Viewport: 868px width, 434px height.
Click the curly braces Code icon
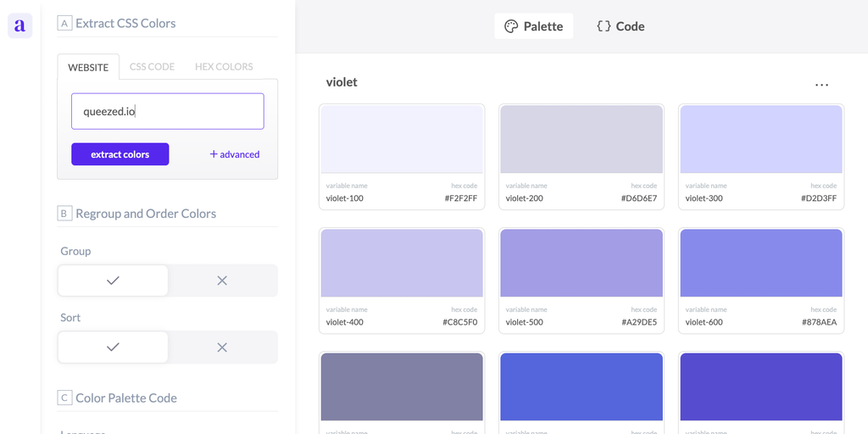(604, 26)
